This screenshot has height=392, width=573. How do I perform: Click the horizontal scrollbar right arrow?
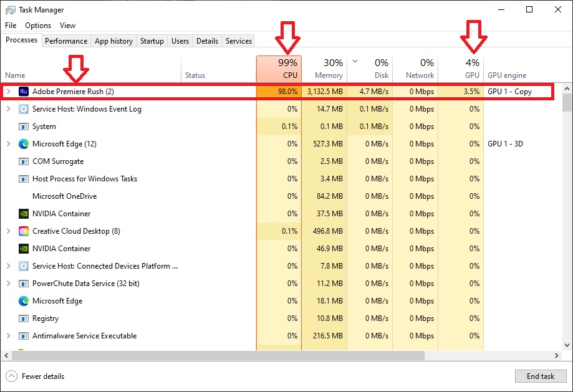[x=557, y=355]
